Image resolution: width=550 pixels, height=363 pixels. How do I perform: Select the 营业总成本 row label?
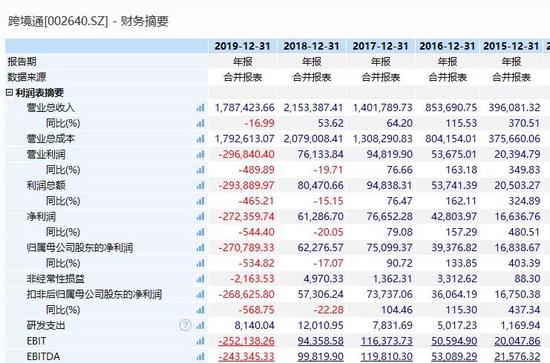pyautogui.click(x=51, y=139)
